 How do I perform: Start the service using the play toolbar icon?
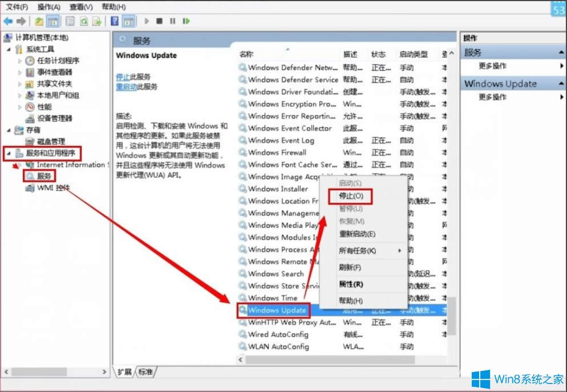(x=147, y=21)
